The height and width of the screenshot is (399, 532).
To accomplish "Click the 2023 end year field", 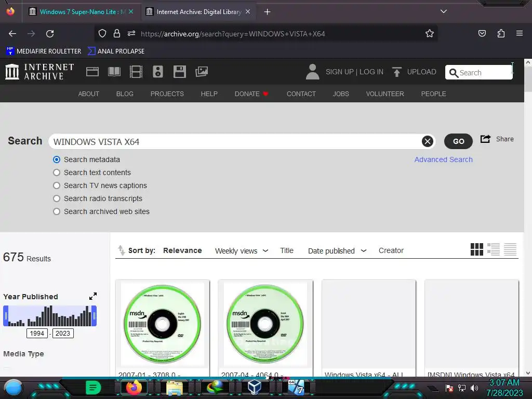I will (x=63, y=333).
